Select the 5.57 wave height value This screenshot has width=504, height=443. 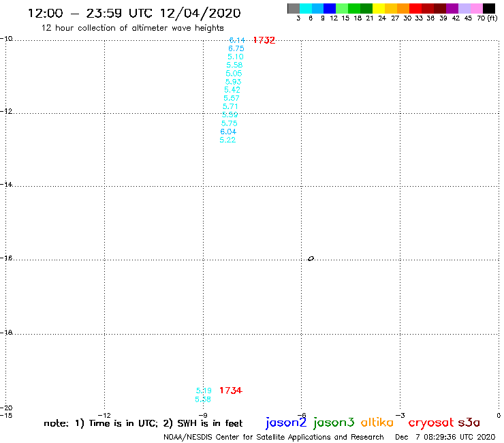(232, 98)
